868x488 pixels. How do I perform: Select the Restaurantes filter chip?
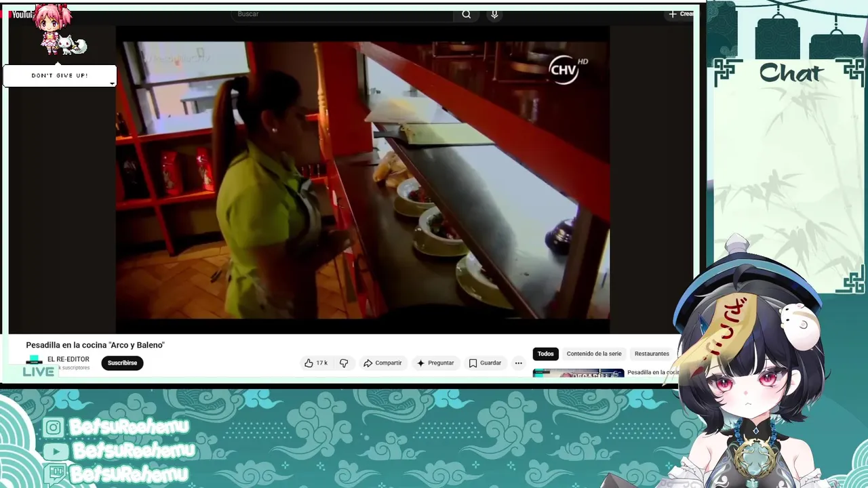tap(652, 354)
